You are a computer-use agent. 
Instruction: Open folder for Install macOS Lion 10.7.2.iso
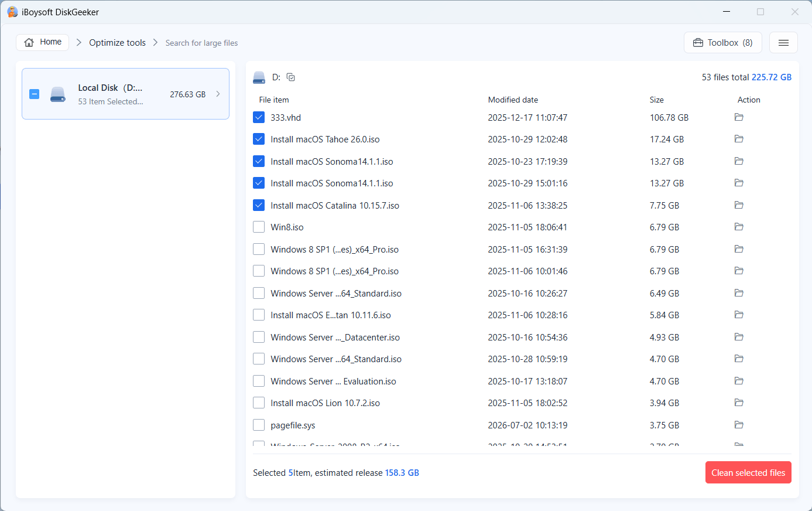739,403
